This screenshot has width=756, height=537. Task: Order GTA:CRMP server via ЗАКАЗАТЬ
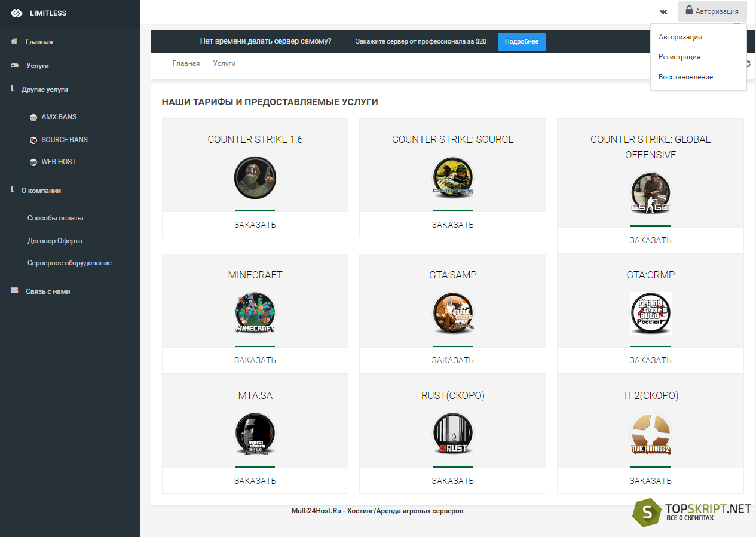[x=650, y=360]
